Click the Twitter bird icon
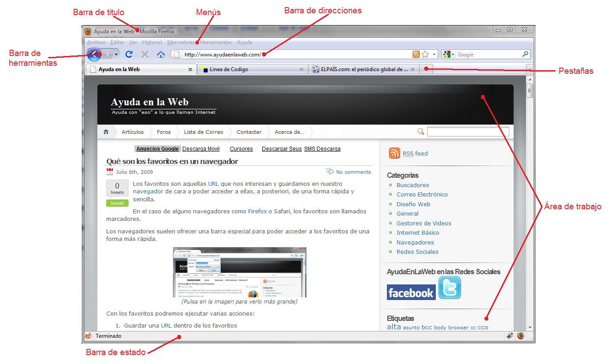The height and width of the screenshot is (364, 615). click(x=450, y=288)
